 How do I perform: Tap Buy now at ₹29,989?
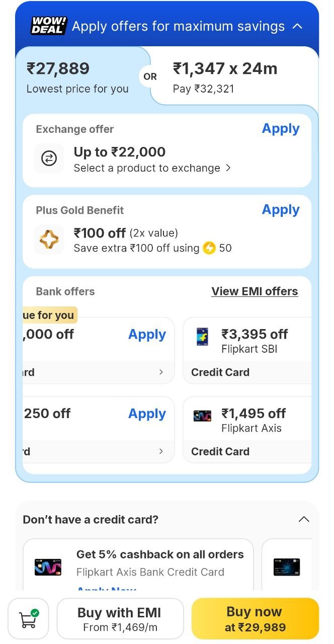(x=255, y=619)
